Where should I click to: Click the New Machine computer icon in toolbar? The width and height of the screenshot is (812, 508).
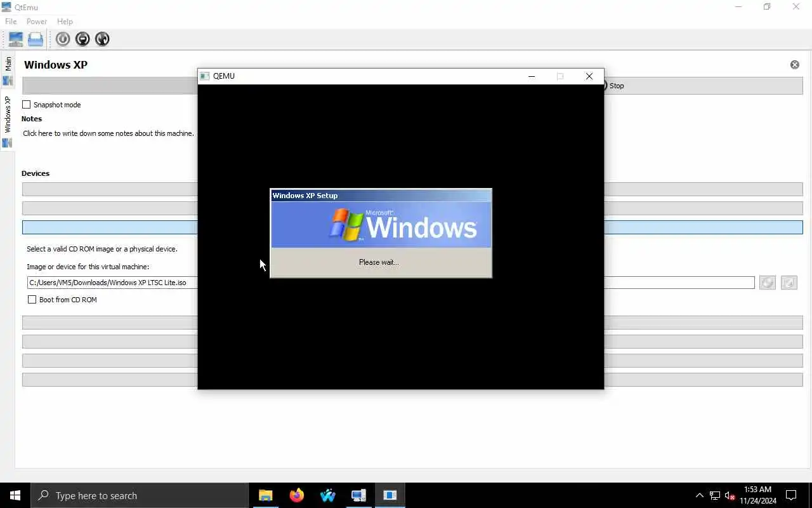click(15, 39)
